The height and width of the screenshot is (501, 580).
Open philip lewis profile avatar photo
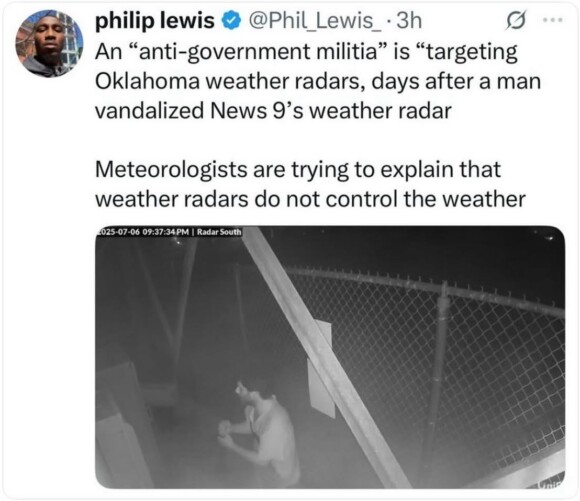pos(49,44)
